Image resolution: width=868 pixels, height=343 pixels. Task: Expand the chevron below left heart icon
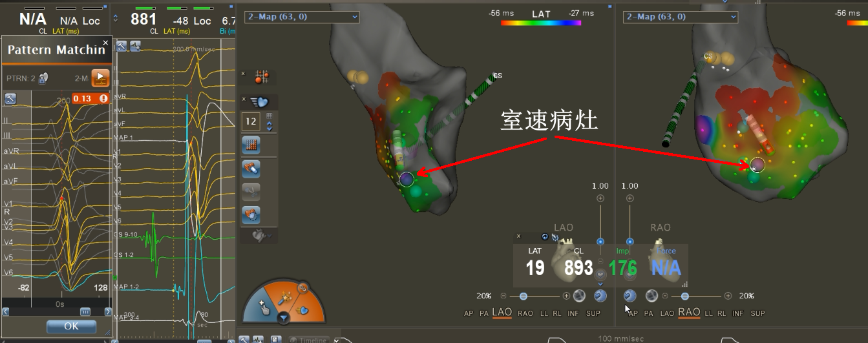click(x=600, y=284)
